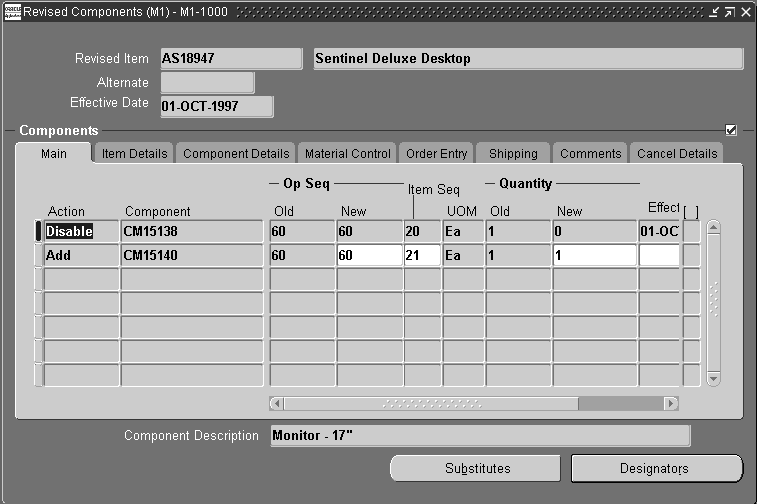Click UOM Ea cell in the CM15138 row

pos(463,231)
